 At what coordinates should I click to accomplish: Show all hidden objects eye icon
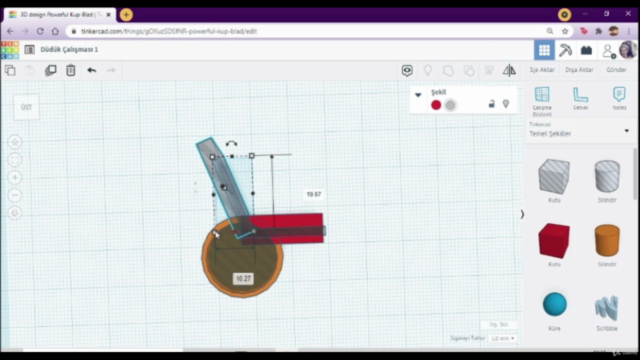(407, 71)
